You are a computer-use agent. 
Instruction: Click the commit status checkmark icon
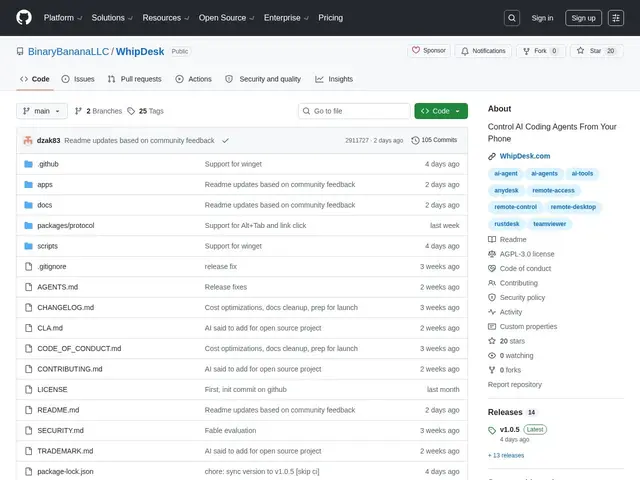pos(225,140)
